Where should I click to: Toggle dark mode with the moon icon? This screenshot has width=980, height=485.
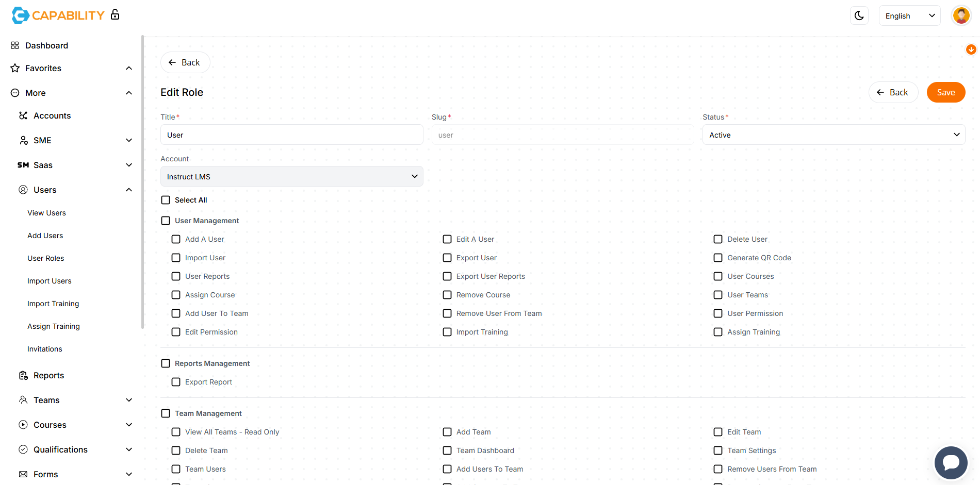(x=859, y=15)
